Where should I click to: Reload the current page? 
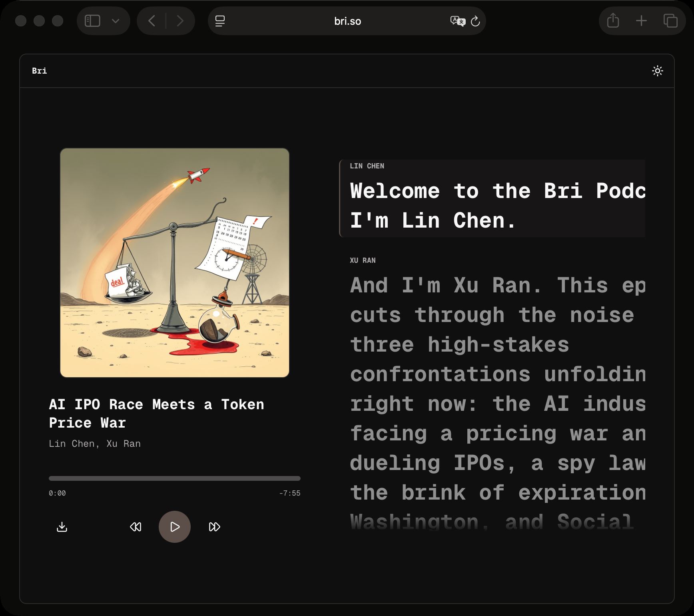475,21
